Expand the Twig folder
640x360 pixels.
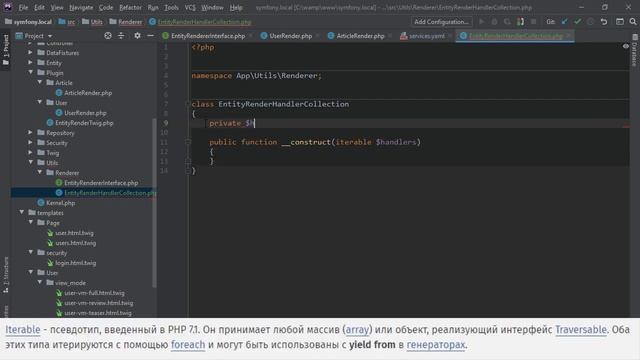click(30, 153)
